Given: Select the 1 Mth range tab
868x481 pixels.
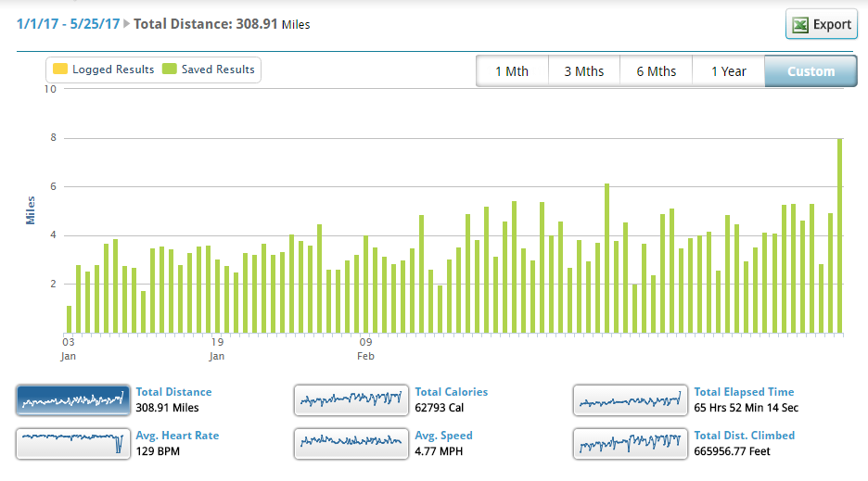Looking at the screenshot, I should (512, 71).
